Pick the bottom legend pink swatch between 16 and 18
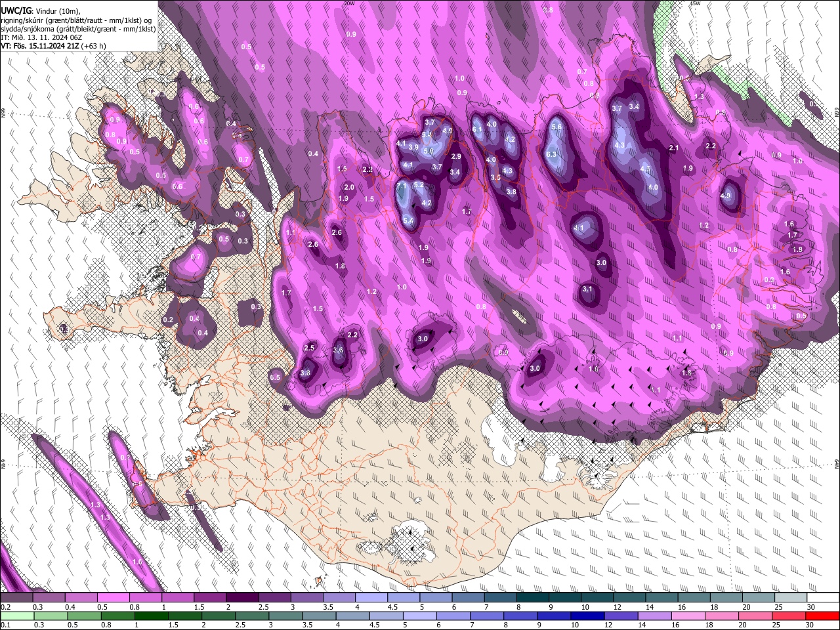The height and width of the screenshot is (630, 840). pyautogui.click(x=688, y=616)
